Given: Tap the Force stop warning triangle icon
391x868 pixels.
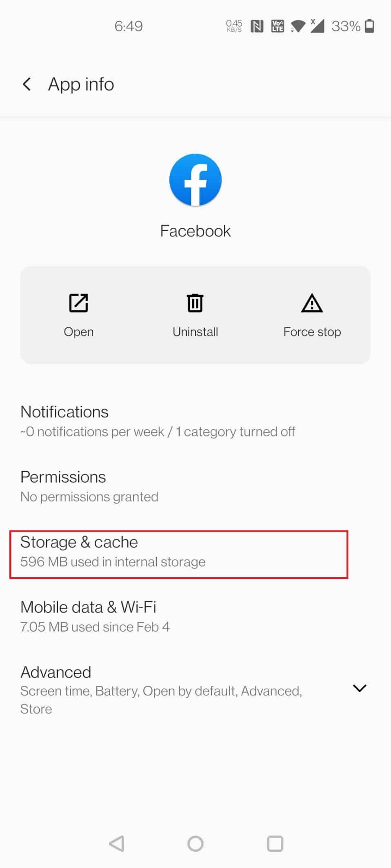Looking at the screenshot, I should coord(312,303).
